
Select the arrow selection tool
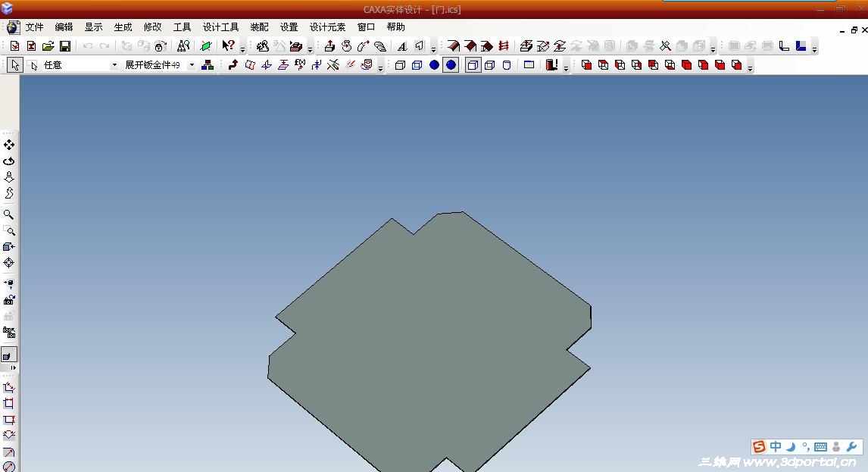[15, 65]
